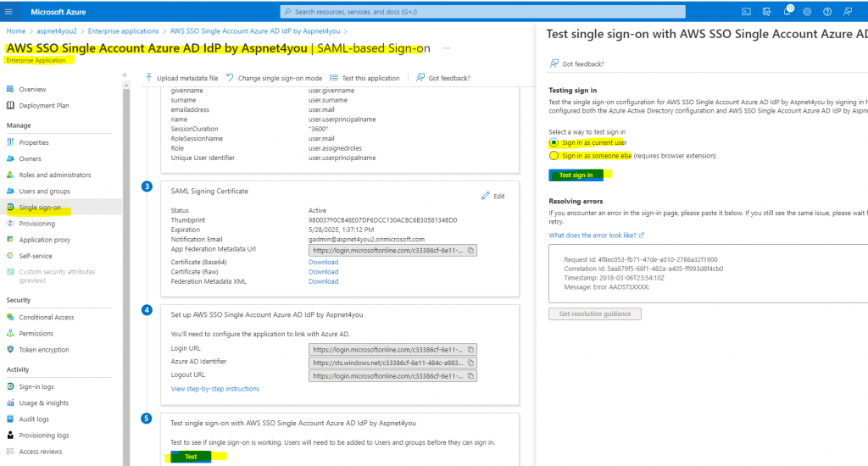Open the settings gear in header
Viewport: 868px width, 466px height.
pos(807,12)
